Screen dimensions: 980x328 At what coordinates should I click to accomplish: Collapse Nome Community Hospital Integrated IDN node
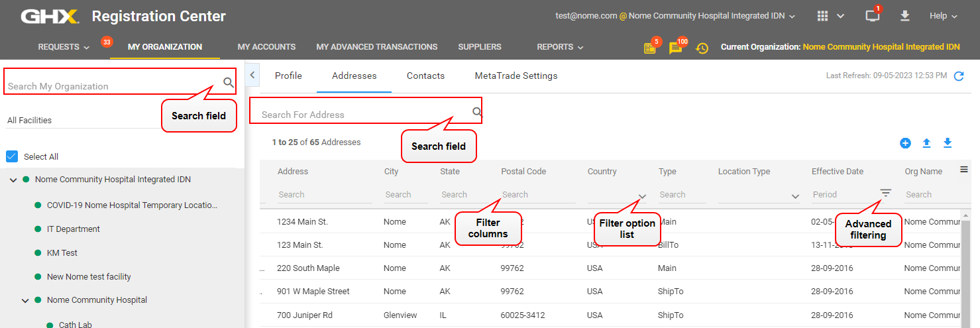13,180
